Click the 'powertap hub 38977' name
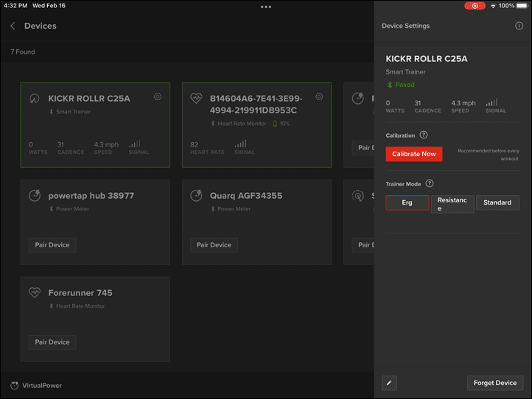 (x=91, y=196)
